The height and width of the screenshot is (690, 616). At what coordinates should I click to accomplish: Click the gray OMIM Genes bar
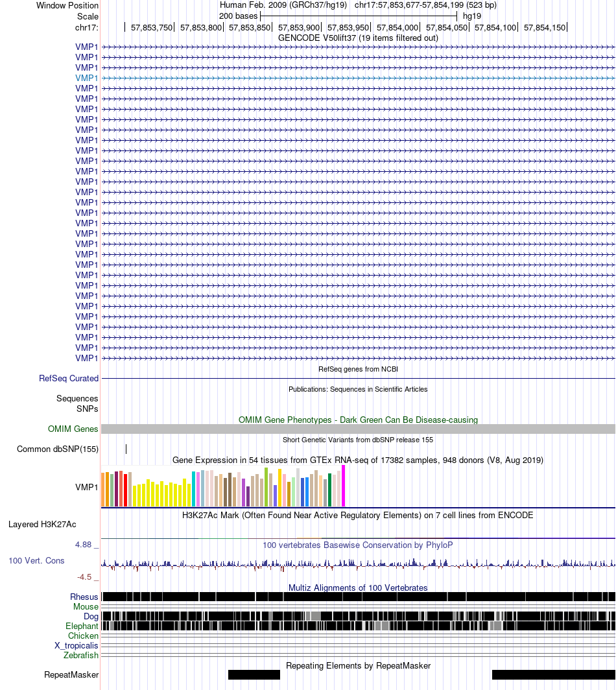point(358,429)
